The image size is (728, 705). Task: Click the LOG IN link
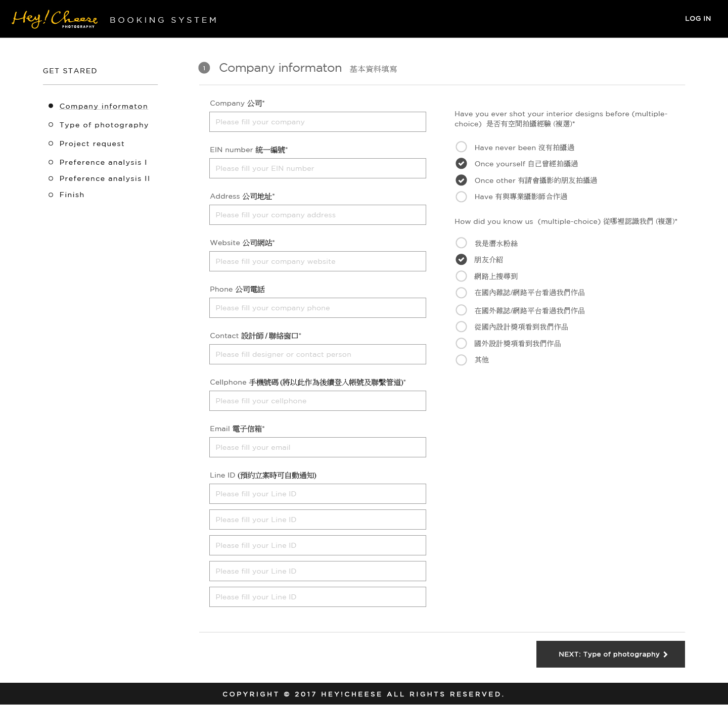(698, 19)
